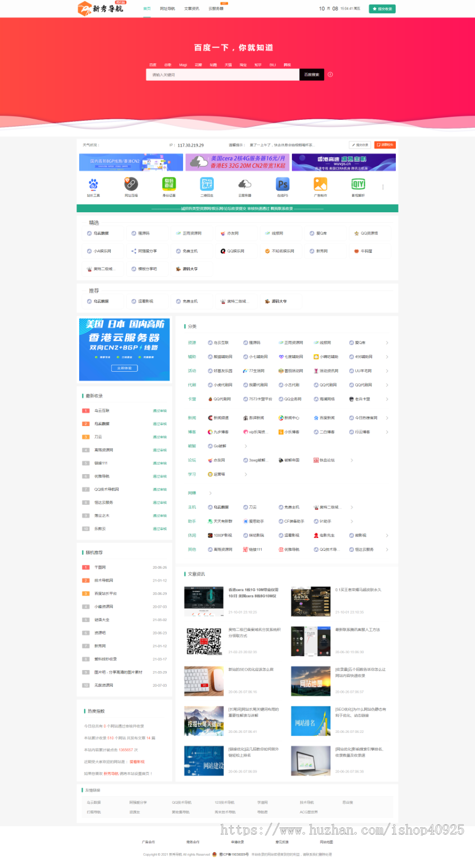The height and width of the screenshot is (868, 475).
Task: Click the 新秀导航 site logo
Action: click(101, 8)
